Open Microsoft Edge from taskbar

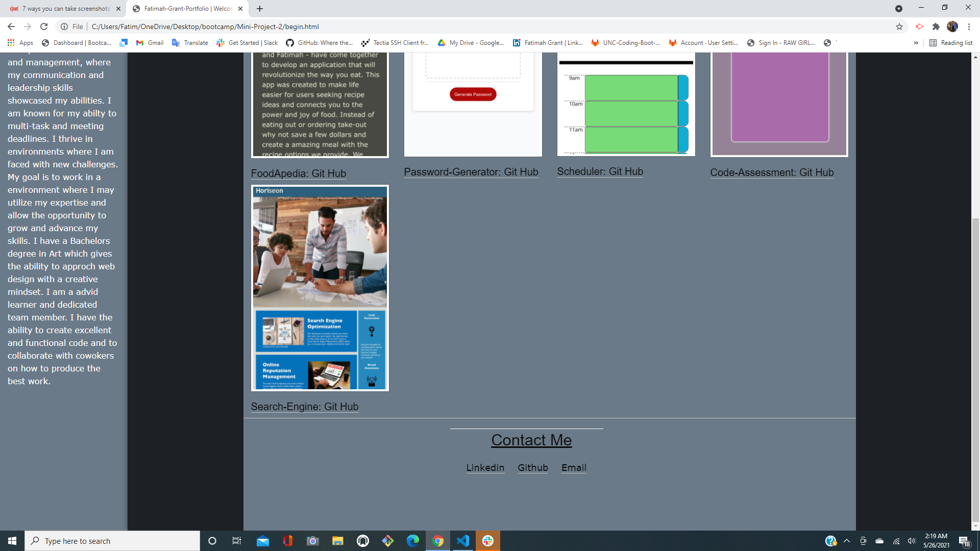413,541
